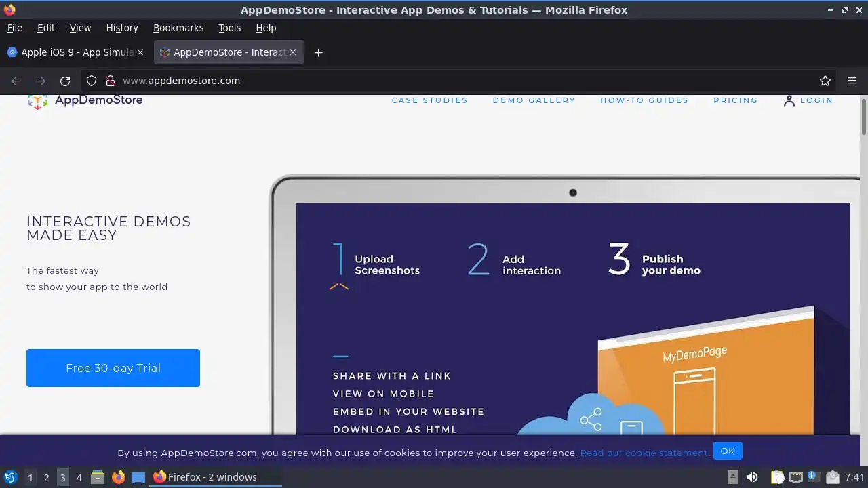
Task: Close the Apple iOS 9 tab
Action: coord(140,52)
